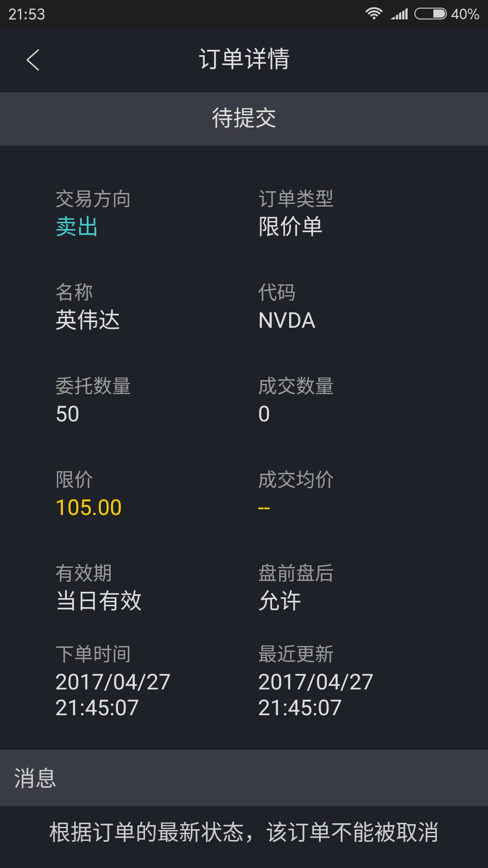Tap the order cannot be cancelled message

(244, 832)
